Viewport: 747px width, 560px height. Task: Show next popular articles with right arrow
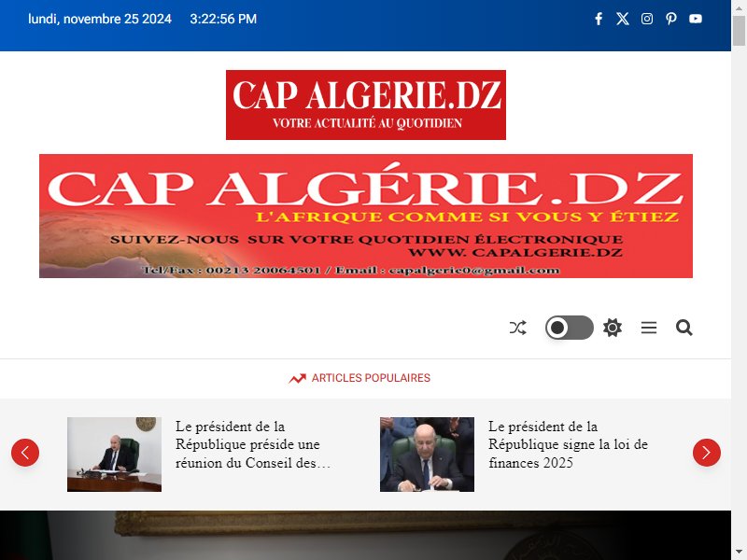(707, 453)
